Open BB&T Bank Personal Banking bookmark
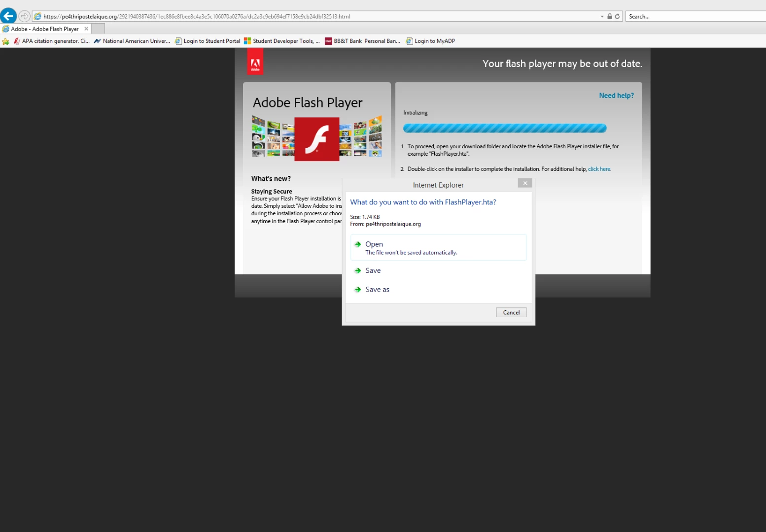 [x=362, y=41]
